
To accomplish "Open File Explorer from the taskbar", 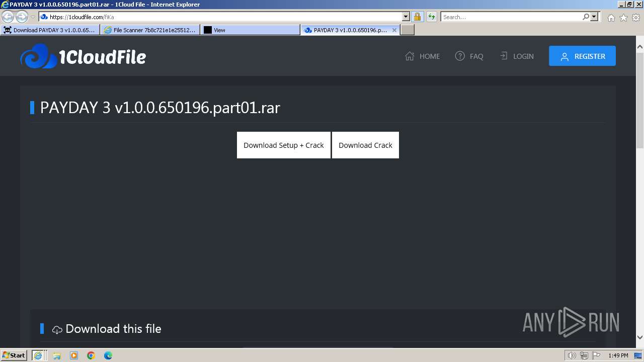I will pyautogui.click(x=57, y=355).
